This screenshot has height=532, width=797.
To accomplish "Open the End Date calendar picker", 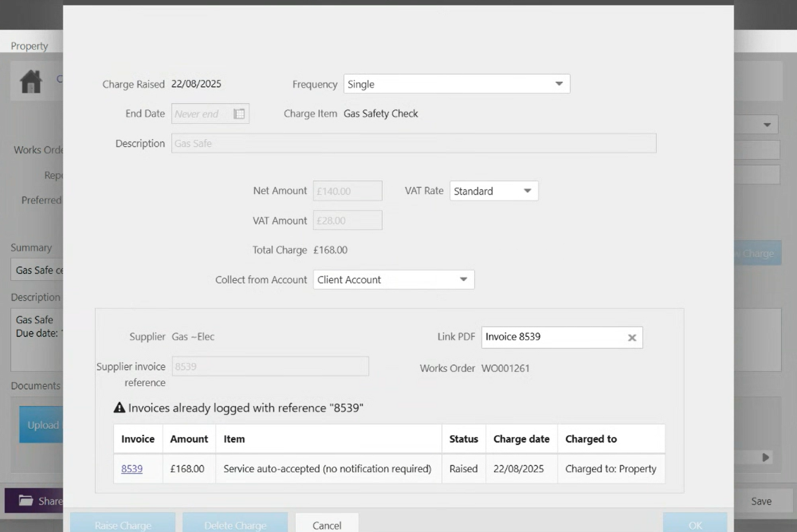I will click(239, 114).
